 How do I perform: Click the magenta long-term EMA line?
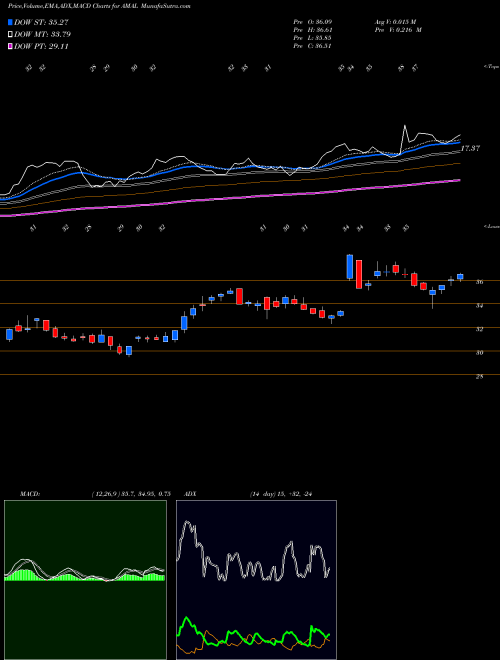click(x=230, y=198)
